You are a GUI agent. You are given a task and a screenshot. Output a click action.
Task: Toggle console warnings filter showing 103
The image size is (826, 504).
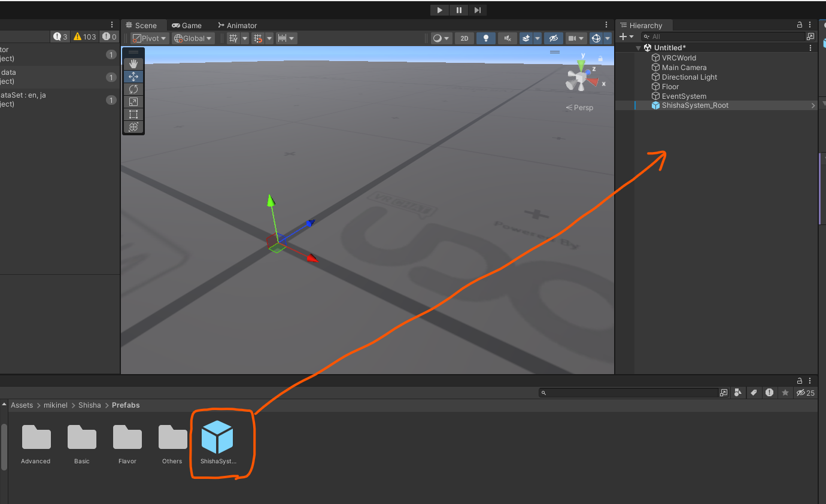(x=85, y=37)
